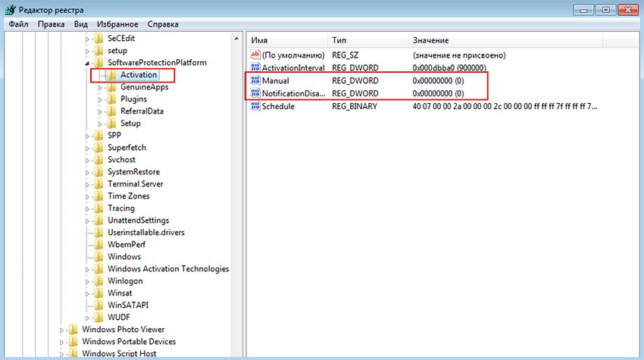The height and width of the screenshot is (360, 644).
Task: Select the NotificationDisabled DWORD icon
Action: point(255,93)
